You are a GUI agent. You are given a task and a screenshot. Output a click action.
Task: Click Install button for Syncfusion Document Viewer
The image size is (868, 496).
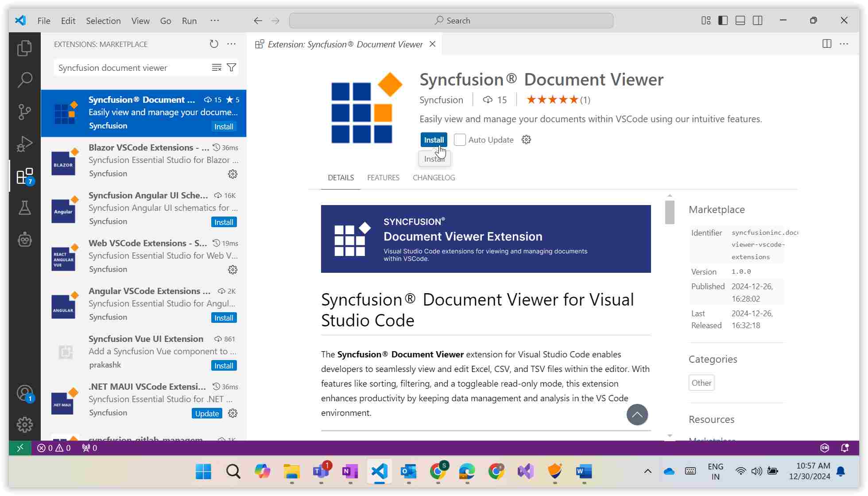[x=434, y=139]
